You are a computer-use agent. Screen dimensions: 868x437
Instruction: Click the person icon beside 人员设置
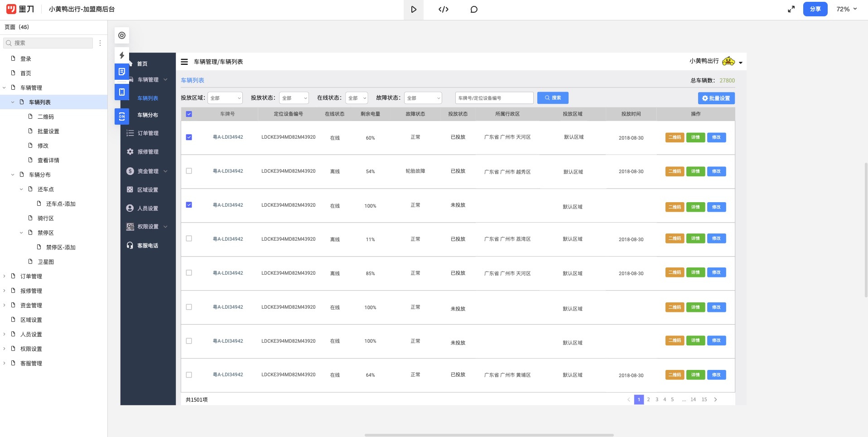[x=130, y=208]
